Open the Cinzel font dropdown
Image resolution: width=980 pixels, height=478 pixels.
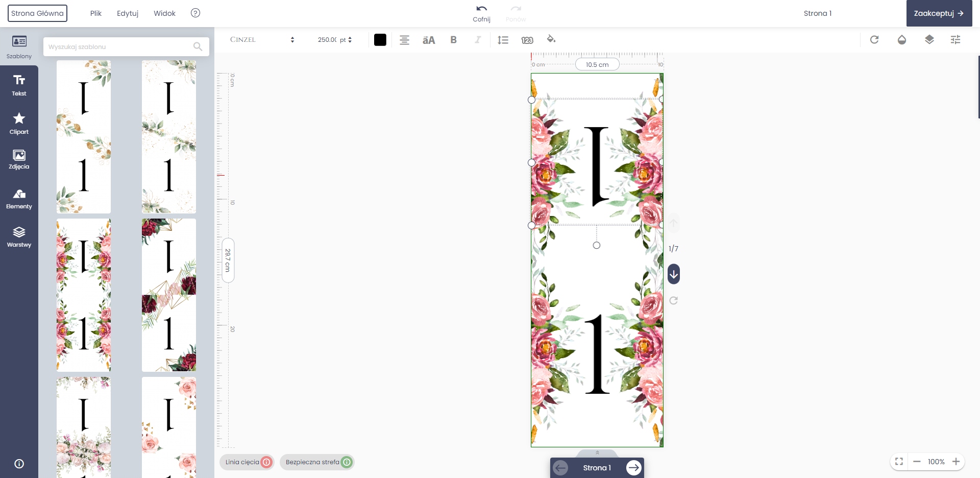click(262, 40)
